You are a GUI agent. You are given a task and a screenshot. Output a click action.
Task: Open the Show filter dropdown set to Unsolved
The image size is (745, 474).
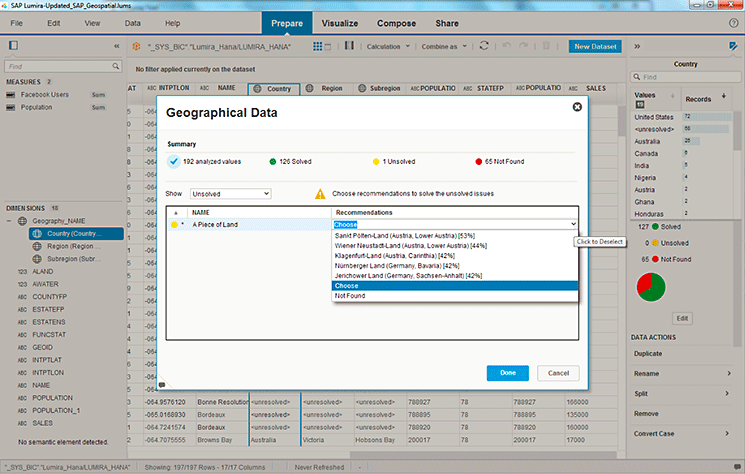click(x=230, y=193)
